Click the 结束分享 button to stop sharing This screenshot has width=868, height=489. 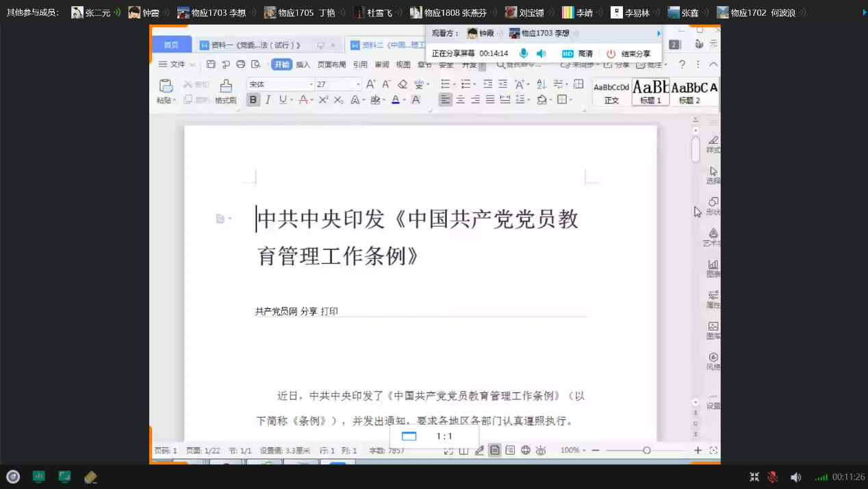pos(629,53)
